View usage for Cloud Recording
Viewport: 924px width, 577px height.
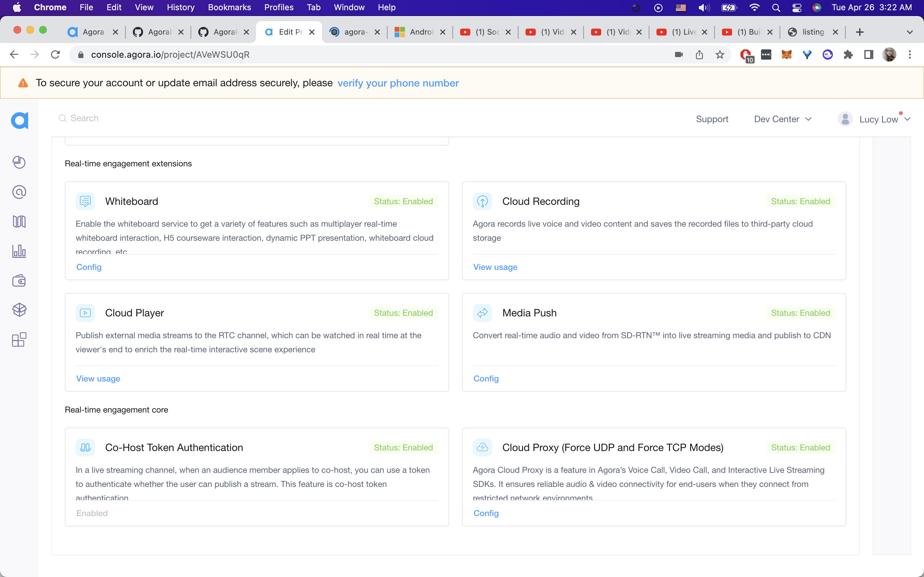(495, 267)
